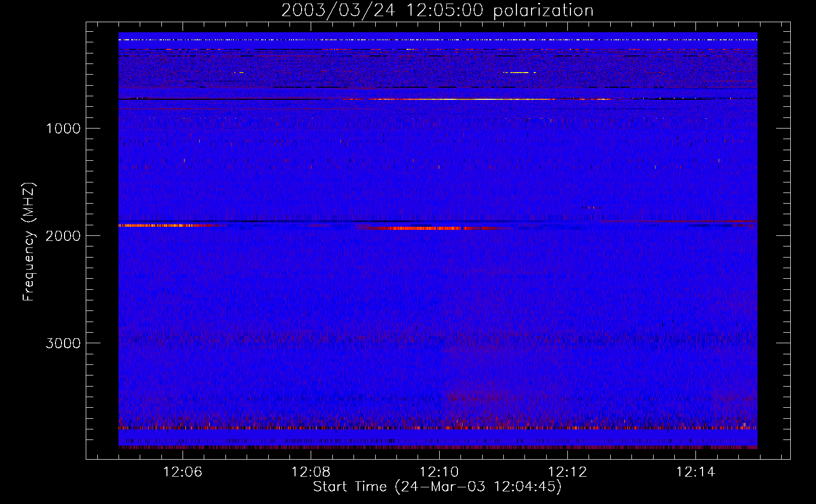Click the 1000 frequency tick label
The image size is (816, 504).
tap(63, 129)
